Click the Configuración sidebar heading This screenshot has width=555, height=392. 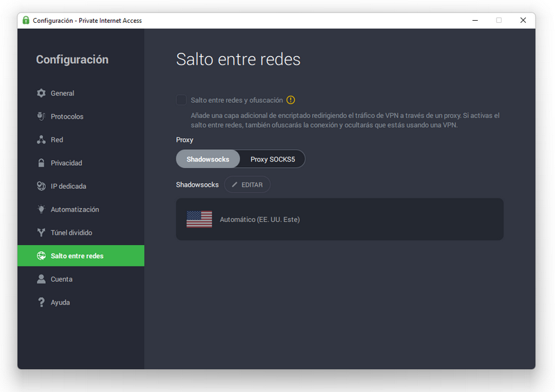point(72,60)
